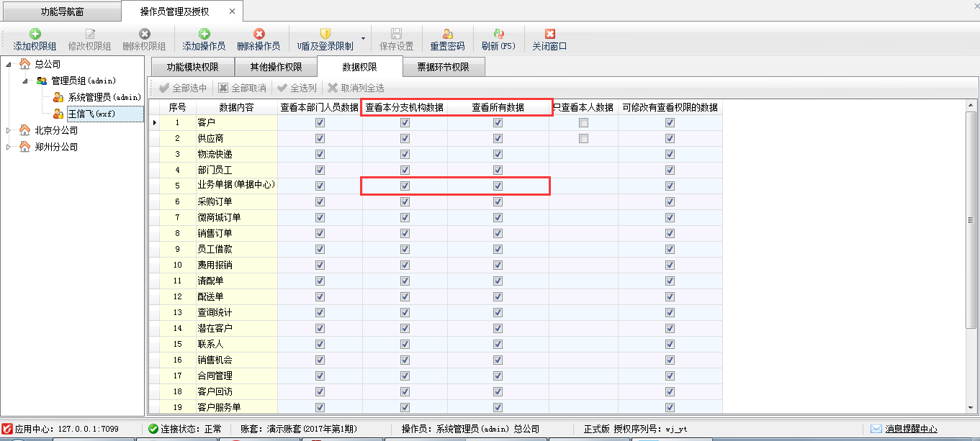980x441 pixels.
Task: Switch to the 票据环节权限 tab
Action: (x=443, y=68)
